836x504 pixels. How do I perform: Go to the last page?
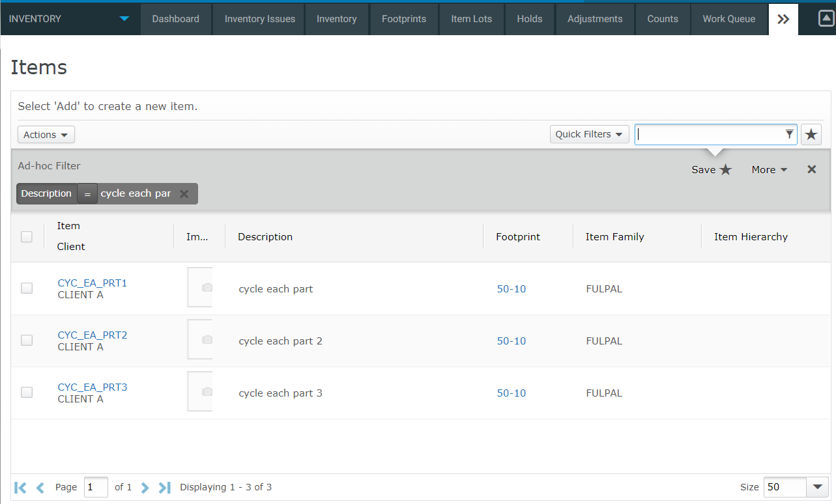click(164, 487)
